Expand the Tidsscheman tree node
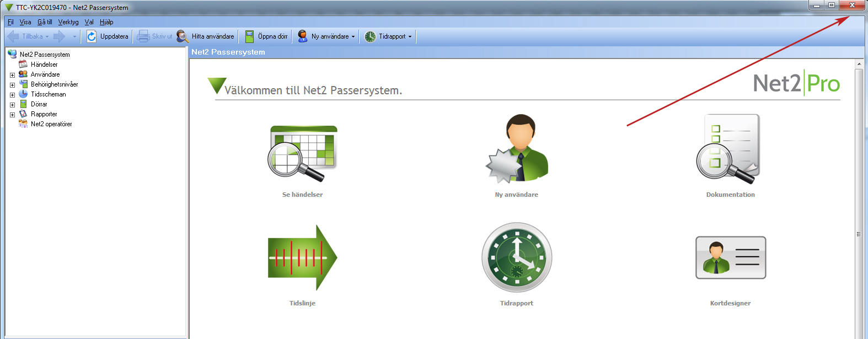Image resolution: width=868 pixels, height=339 pixels. 12,95
